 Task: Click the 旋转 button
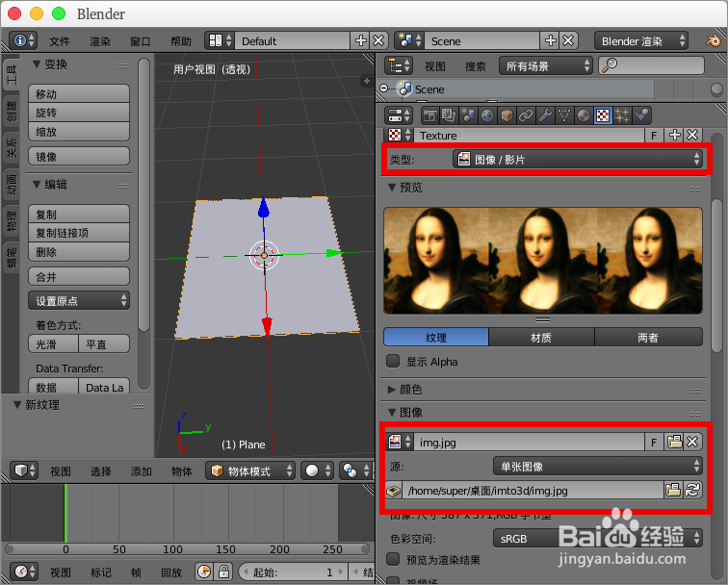79,113
